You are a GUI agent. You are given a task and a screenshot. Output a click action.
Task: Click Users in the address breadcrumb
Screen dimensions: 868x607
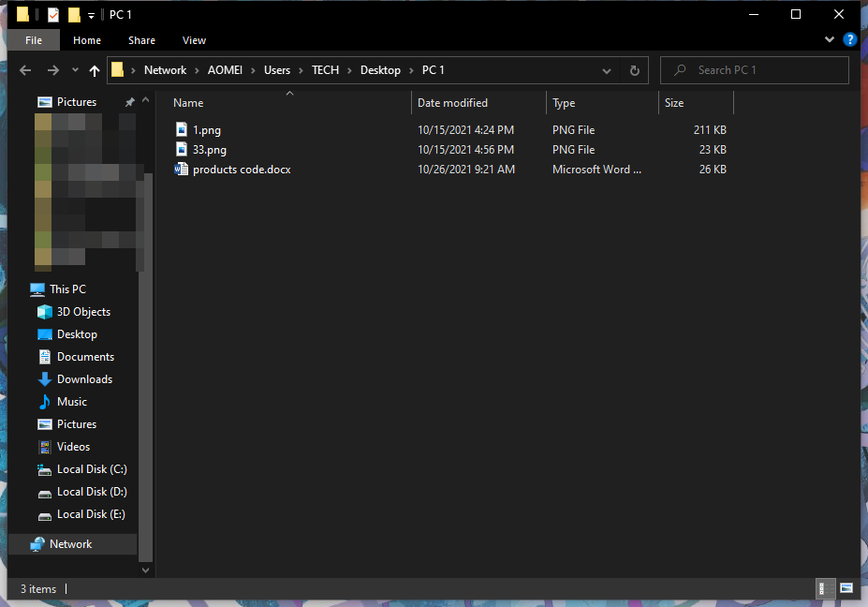coord(277,70)
